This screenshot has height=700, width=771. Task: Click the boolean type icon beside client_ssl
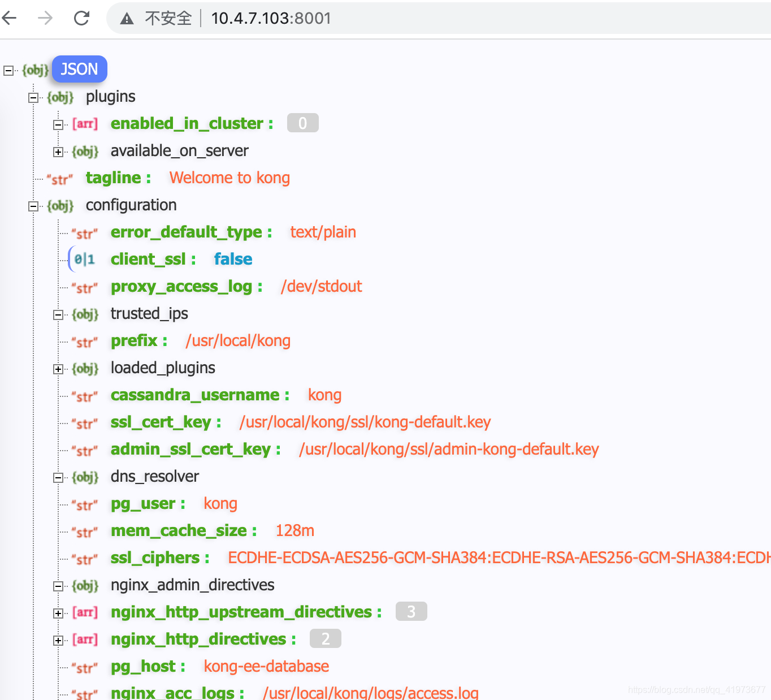pos(84,260)
